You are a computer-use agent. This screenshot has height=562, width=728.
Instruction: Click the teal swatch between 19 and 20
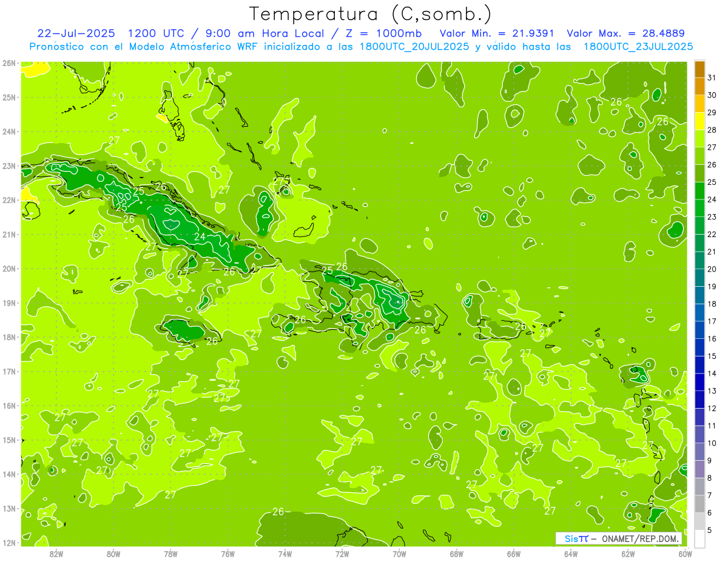coord(699,278)
